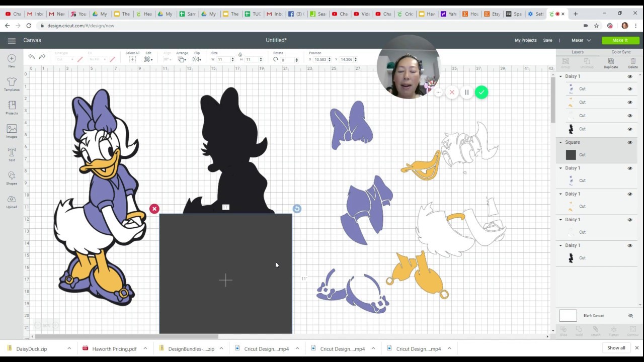
Task: Open the Projects panel in the sidebar
Action: click(12, 108)
